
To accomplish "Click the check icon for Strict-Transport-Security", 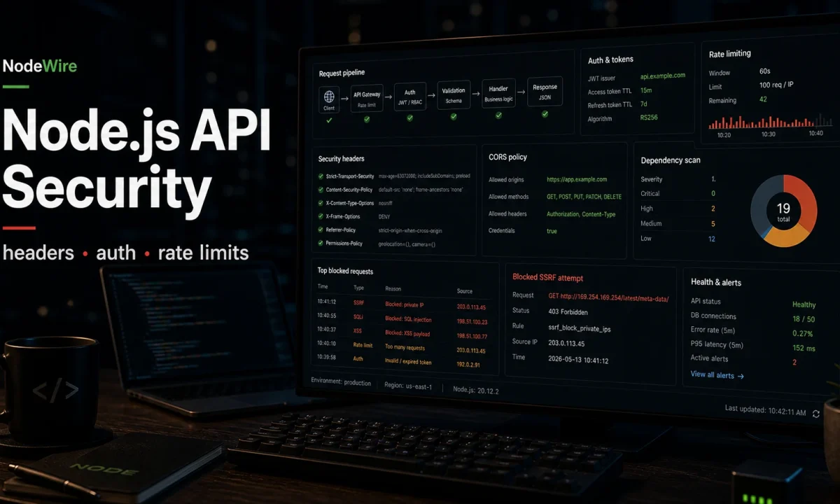I will click(x=320, y=176).
